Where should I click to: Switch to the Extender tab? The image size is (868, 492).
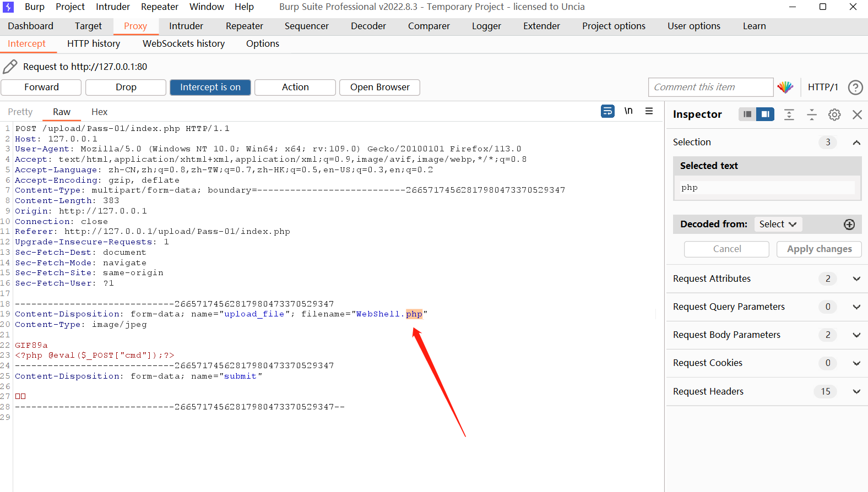click(x=541, y=26)
